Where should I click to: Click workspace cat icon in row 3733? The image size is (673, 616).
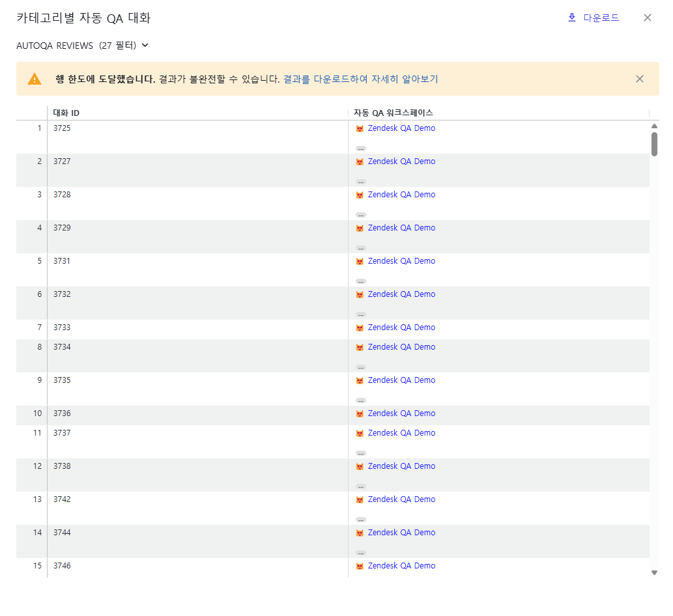point(360,328)
